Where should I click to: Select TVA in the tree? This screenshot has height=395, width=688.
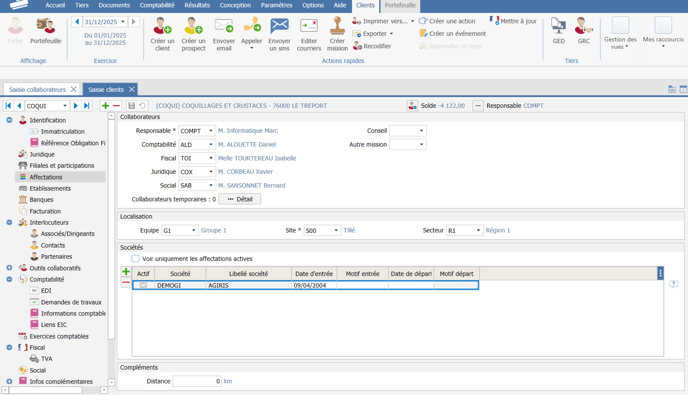(47, 359)
